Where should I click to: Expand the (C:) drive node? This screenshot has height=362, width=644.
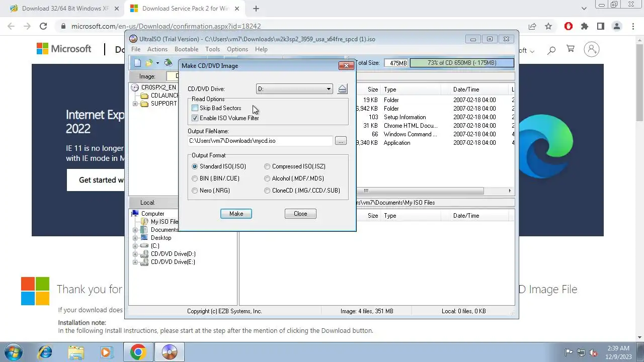pos(135,246)
